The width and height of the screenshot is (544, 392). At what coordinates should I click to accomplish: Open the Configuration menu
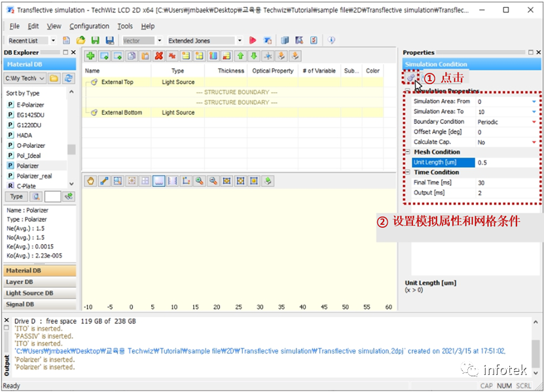(x=89, y=26)
